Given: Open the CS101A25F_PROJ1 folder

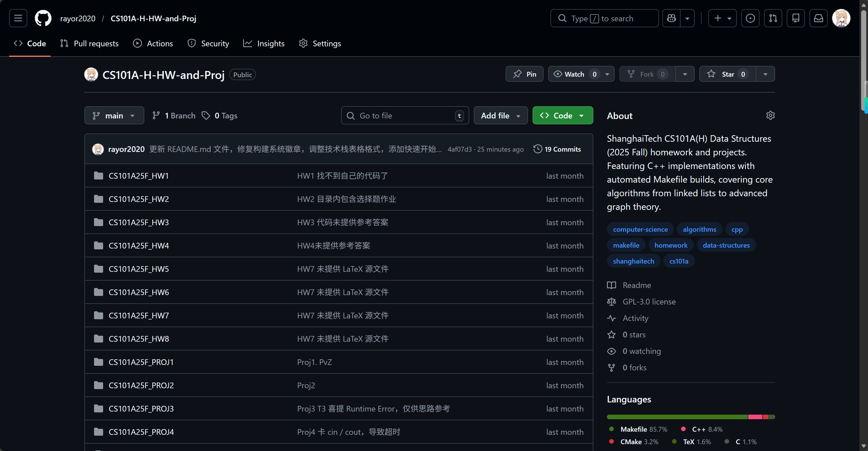Looking at the screenshot, I should 141,362.
